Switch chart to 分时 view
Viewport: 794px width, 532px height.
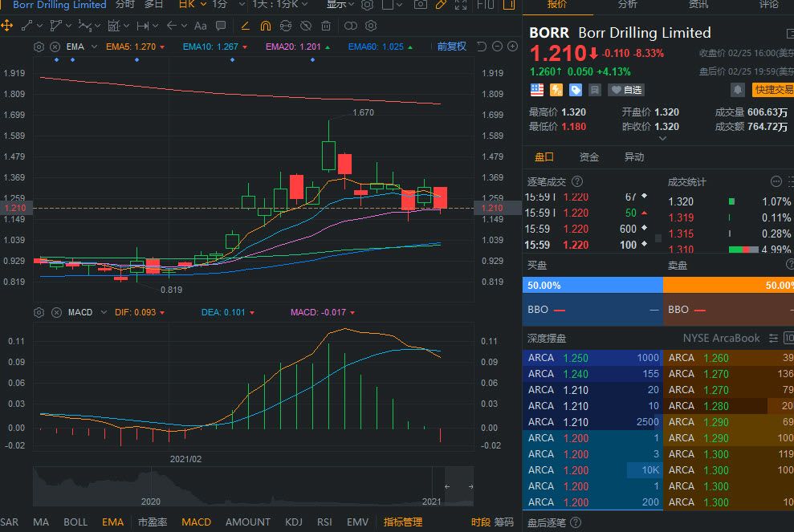[124, 5]
